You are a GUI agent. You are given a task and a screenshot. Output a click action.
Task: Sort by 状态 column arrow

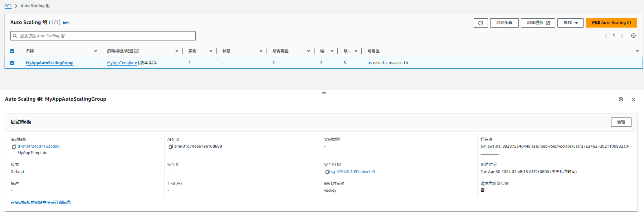(261, 51)
